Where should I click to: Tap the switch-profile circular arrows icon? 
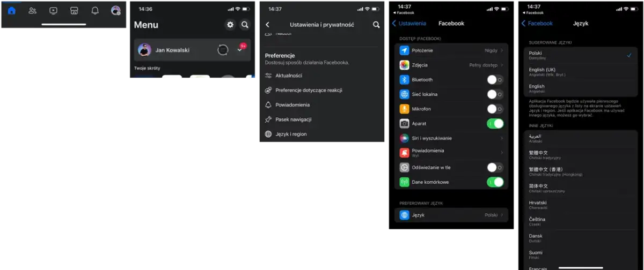click(223, 50)
